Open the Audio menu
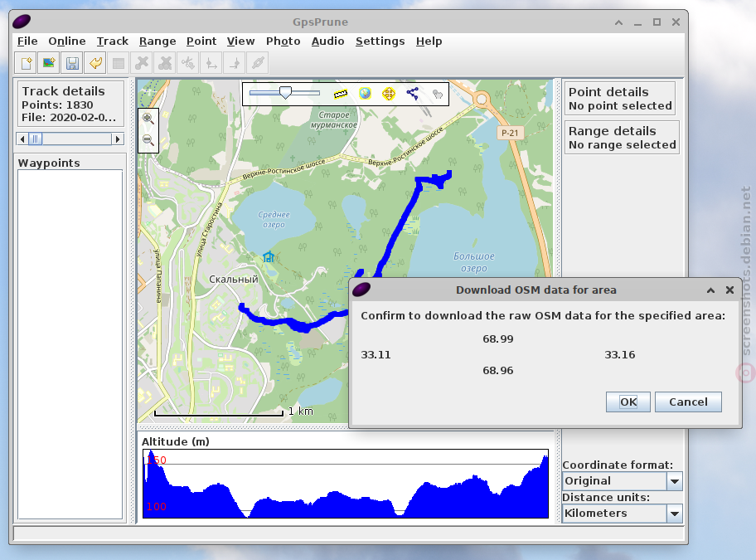 click(x=328, y=41)
